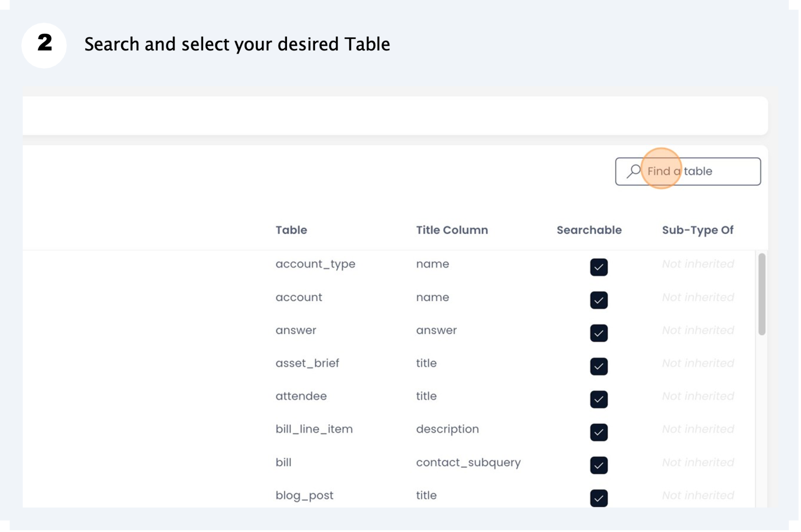This screenshot has width=801, height=532.
Task: Select the answer table name
Action: click(297, 331)
